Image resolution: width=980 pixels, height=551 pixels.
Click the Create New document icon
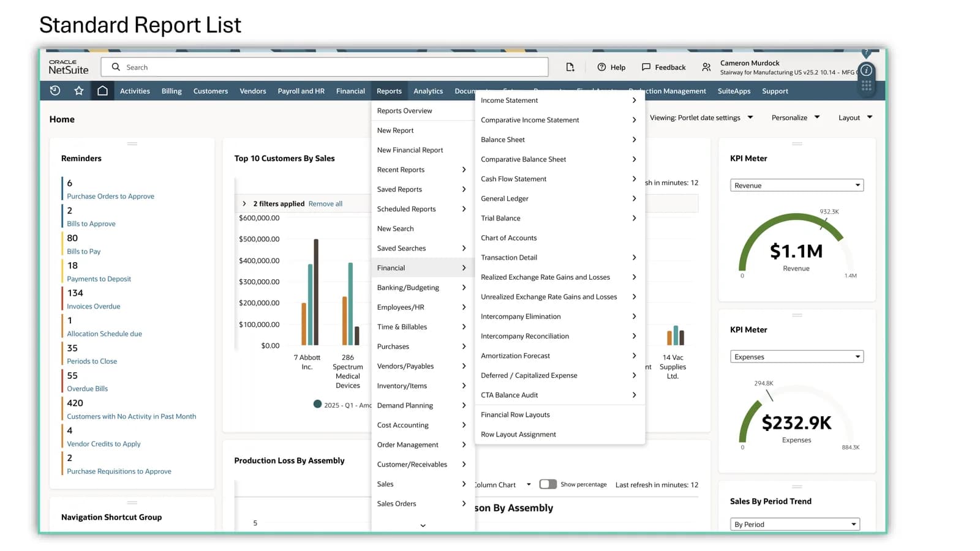coord(570,67)
